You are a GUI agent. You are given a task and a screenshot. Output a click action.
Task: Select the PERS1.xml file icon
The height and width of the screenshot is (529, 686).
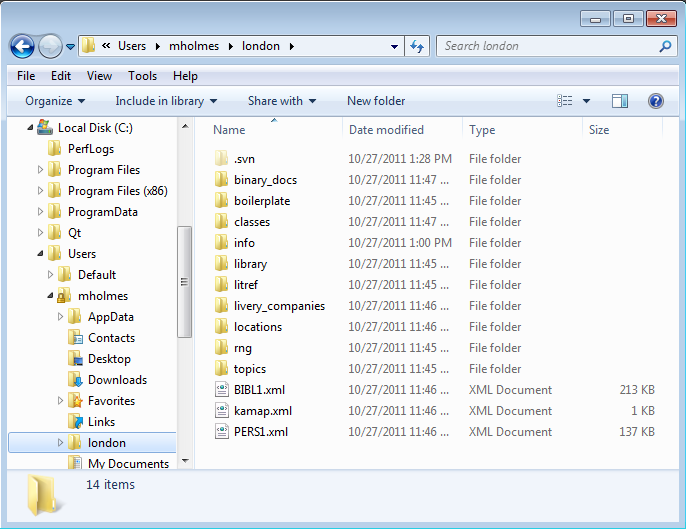[x=222, y=431]
